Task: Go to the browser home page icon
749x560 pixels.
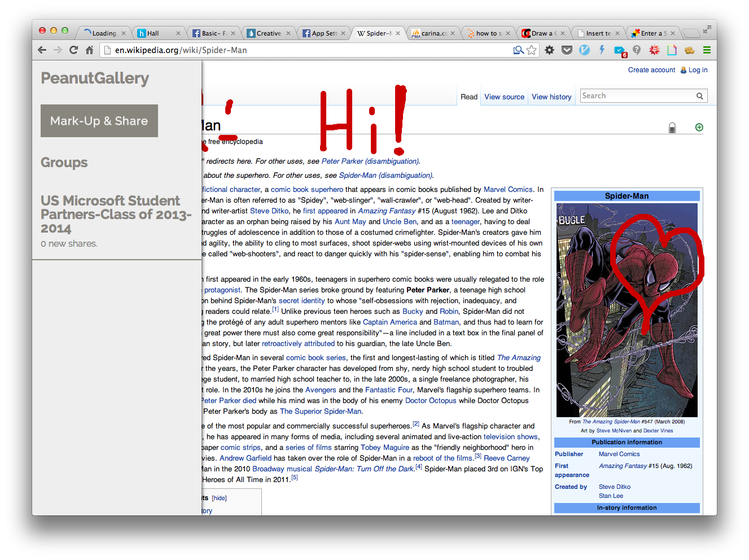Action: 89,50
